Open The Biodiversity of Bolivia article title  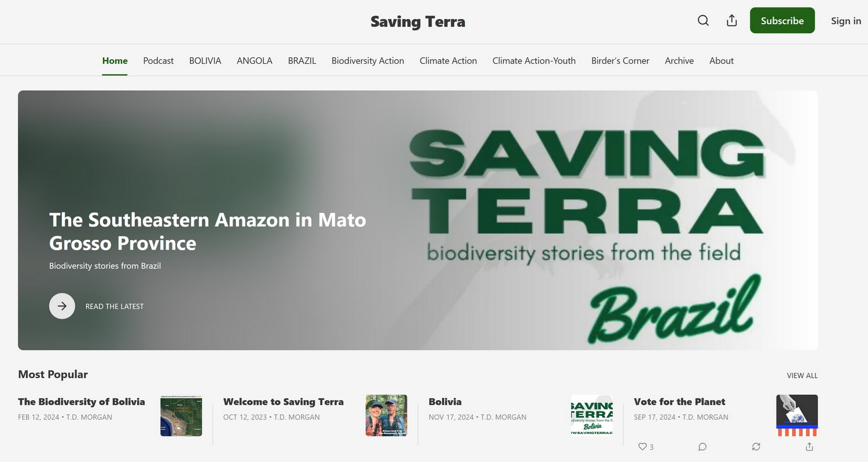pyautogui.click(x=82, y=402)
